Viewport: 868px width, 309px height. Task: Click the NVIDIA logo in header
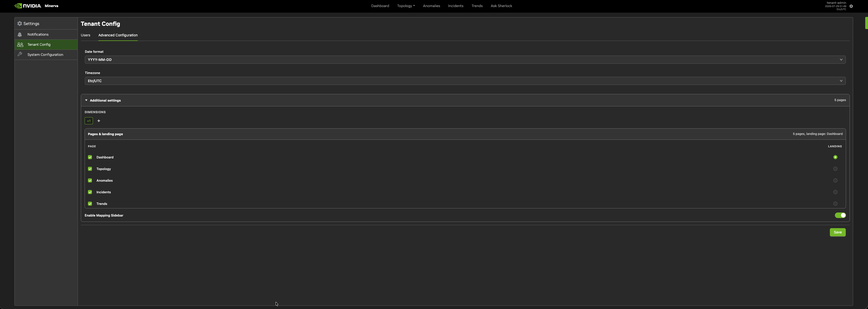tap(28, 6)
